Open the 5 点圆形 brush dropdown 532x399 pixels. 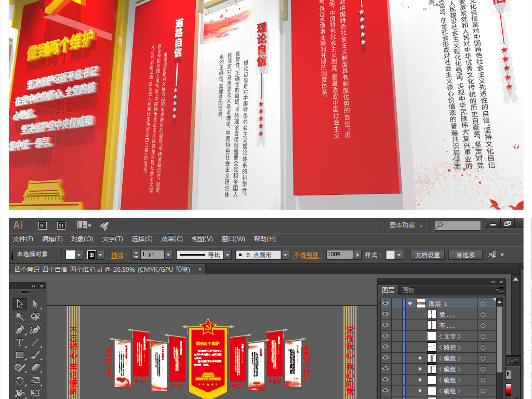(285, 255)
